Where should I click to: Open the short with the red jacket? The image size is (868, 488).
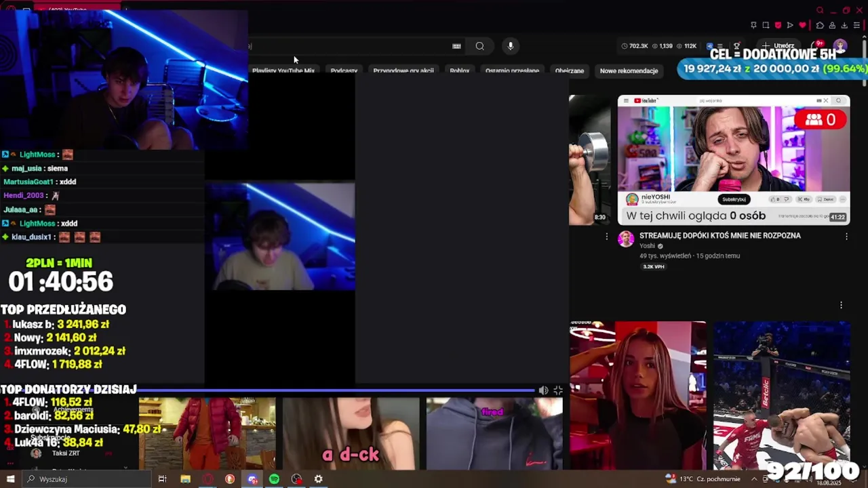coord(207,434)
